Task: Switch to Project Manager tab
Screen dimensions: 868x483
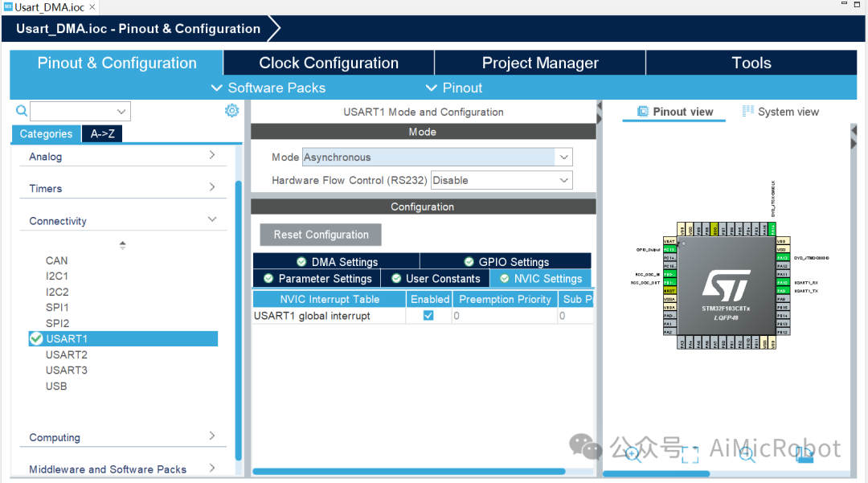Action: click(x=540, y=63)
